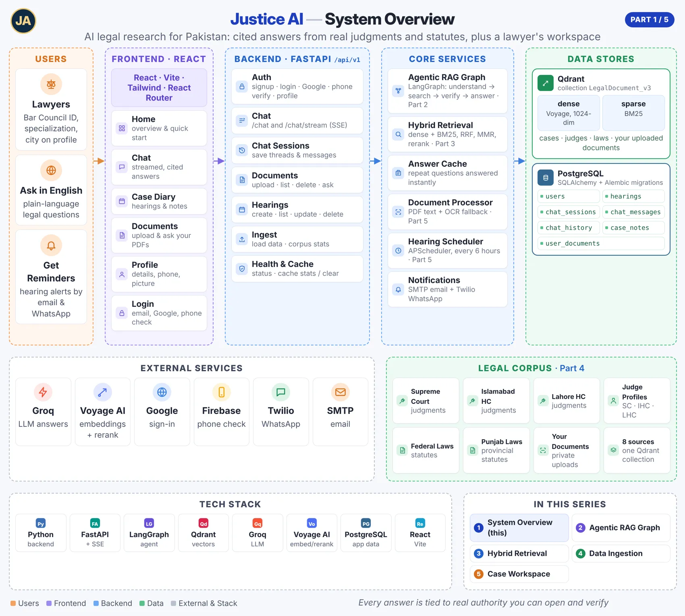Click the Case Diary calendar icon
685x616 pixels.
(x=122, y=201)
